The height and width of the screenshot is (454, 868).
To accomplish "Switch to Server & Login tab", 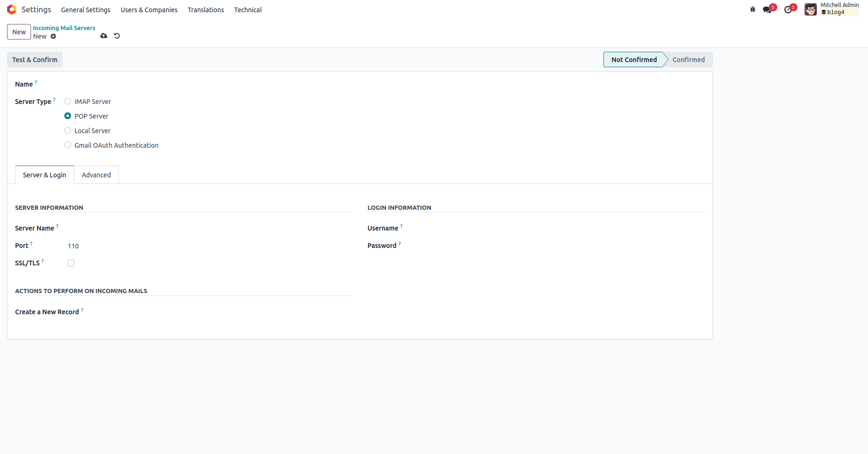I will coord(45,175).
